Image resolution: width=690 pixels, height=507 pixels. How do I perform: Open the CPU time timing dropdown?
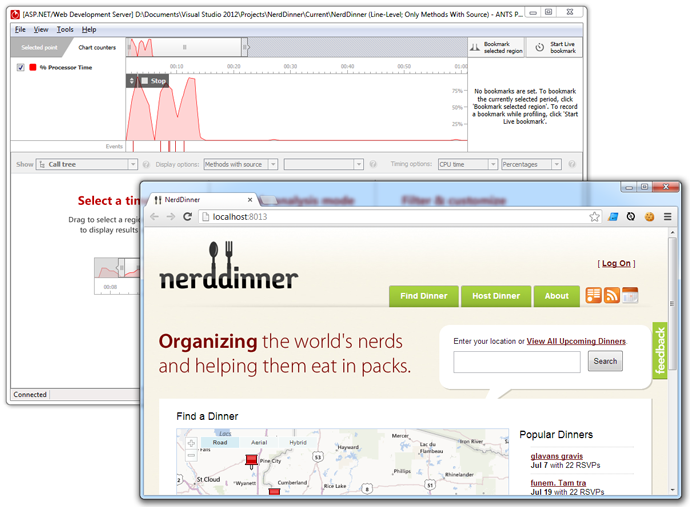[x=466, y=164]
